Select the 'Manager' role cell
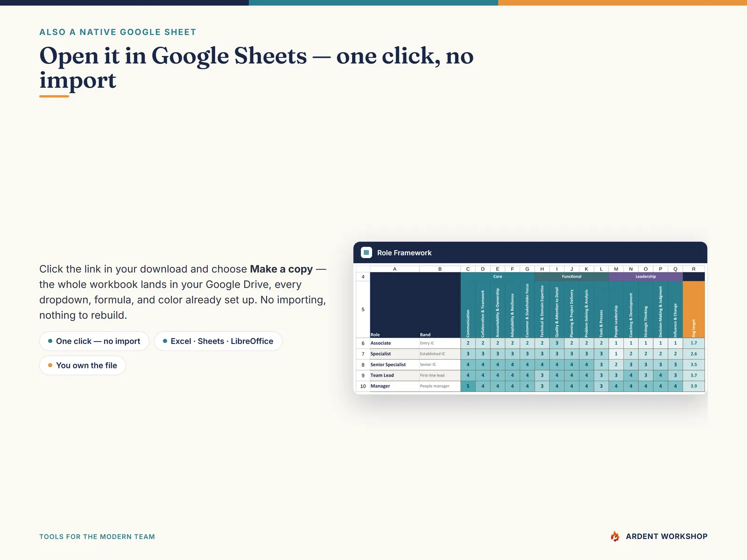 [x=395, y=386]
